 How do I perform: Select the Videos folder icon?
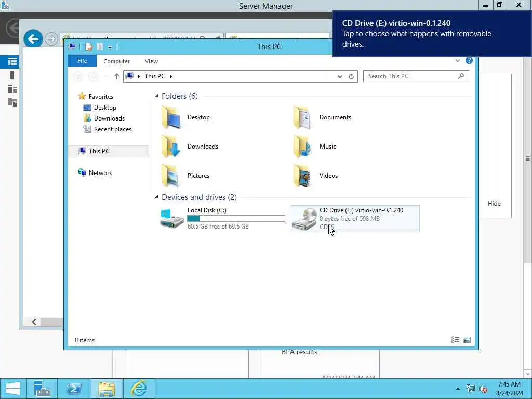[302, 176]
